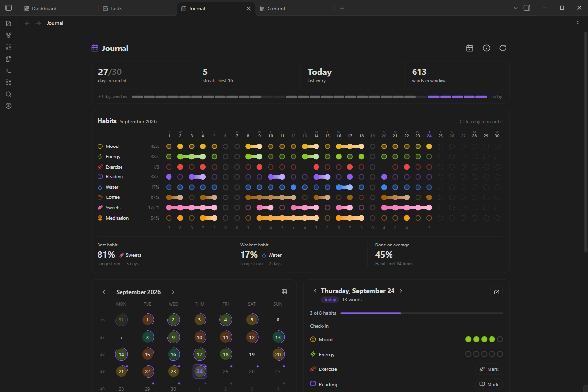Set Mood check-in to fifth dot

point(500,339)
